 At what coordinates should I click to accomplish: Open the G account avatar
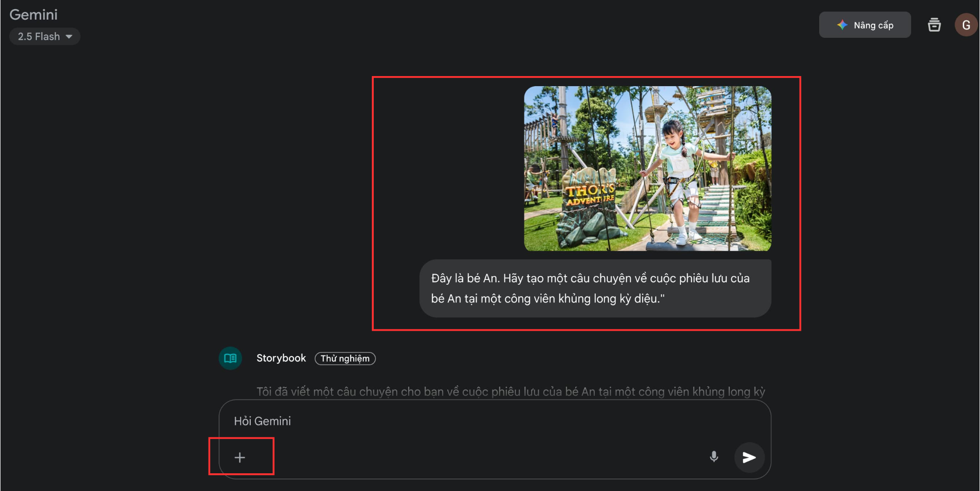click(966, 25)
